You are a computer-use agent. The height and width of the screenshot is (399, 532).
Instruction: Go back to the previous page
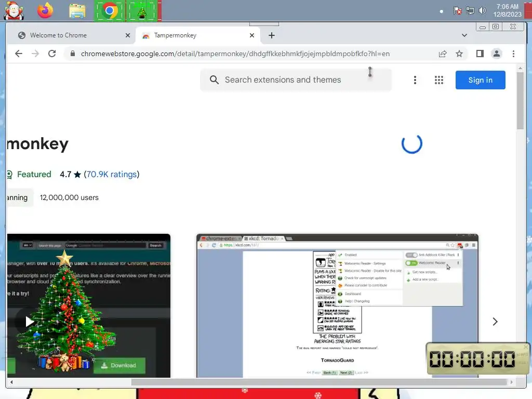19,54
